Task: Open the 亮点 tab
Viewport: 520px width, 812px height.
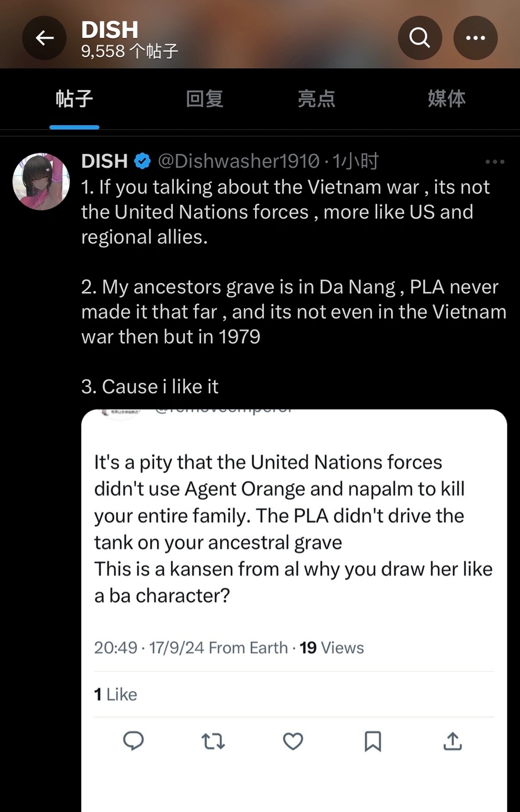Action: [x=316, y=99]
